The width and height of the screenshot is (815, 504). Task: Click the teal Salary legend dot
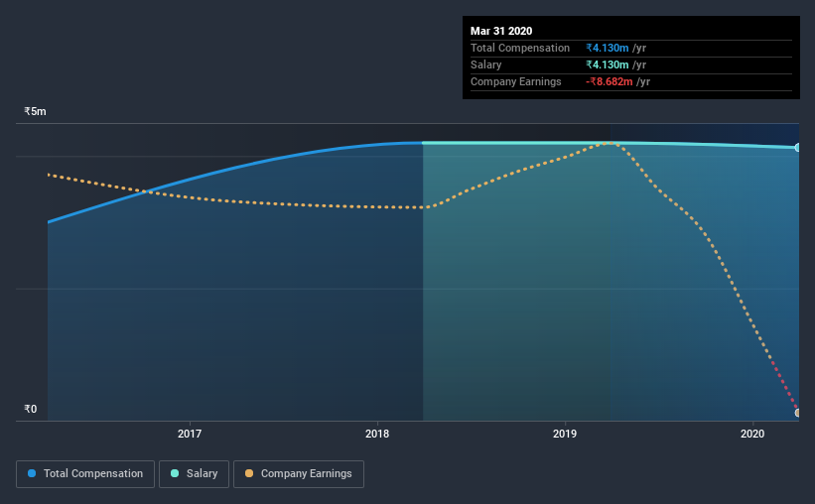175,473
